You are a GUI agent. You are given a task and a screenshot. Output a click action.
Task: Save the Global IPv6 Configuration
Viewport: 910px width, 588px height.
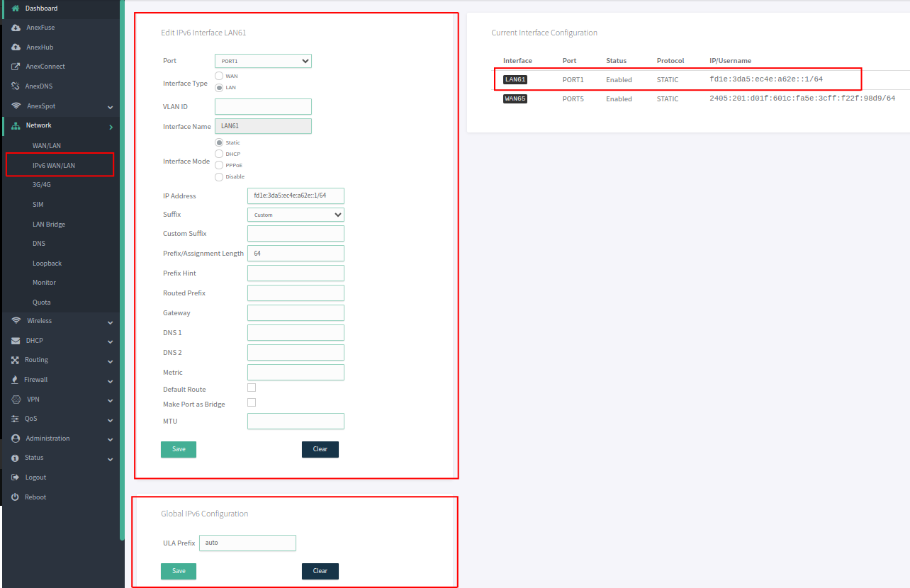coord(179,571)
